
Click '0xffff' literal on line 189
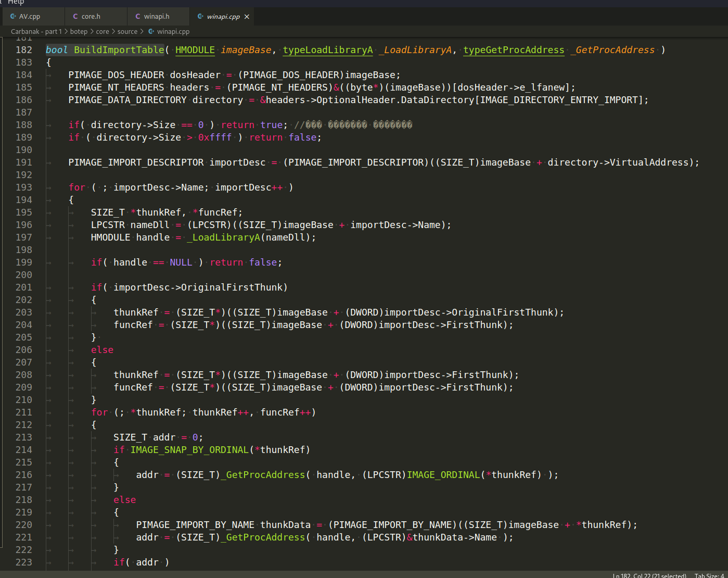click(215, 137)
